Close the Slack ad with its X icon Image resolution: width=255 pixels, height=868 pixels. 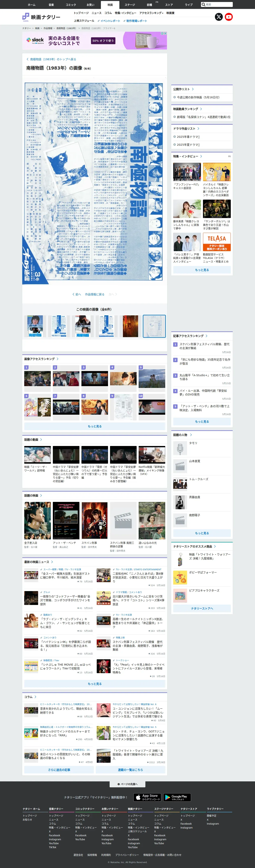click(165, 33)
